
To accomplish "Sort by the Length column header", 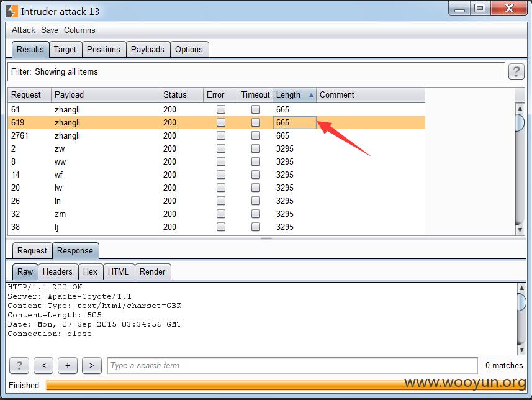I will click(294, 95).
